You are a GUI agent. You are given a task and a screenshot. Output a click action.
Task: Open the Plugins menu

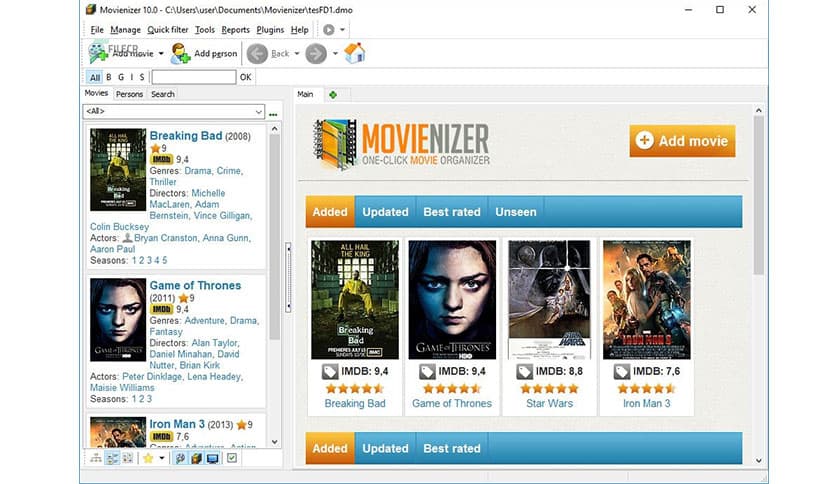point(270,30)
